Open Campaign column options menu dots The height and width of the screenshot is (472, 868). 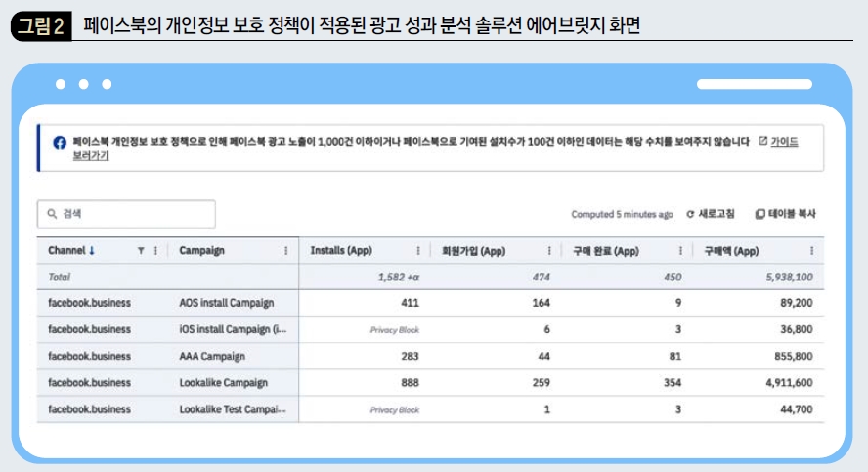[x=286, y=251]
